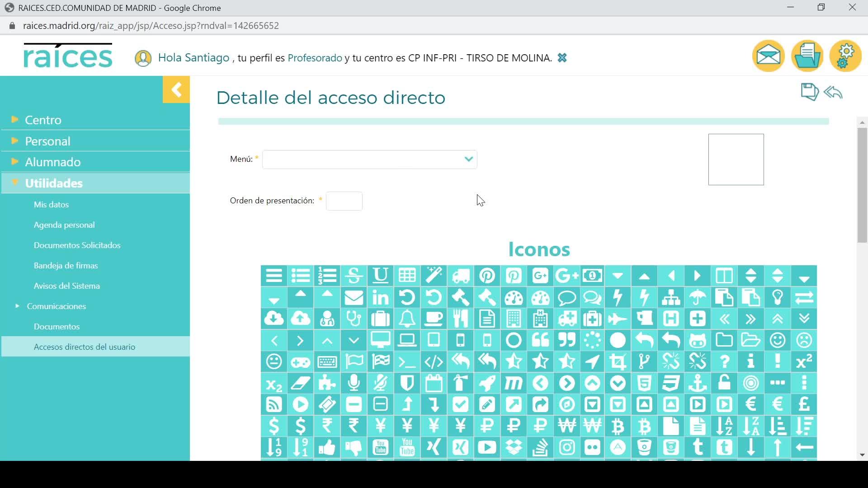The image size is (868, 488).
Task: Click the save floppy disk icon
Action: coord(809,92)
